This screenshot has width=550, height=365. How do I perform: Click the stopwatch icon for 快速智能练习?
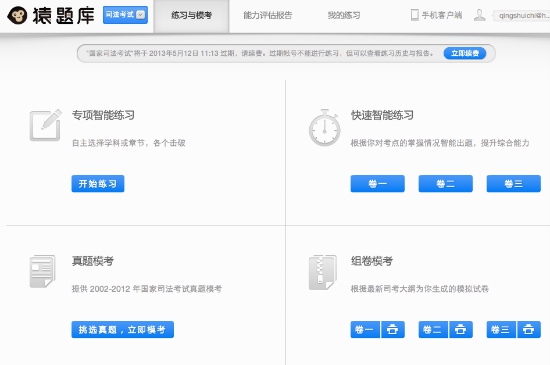[x=324, y=128]
